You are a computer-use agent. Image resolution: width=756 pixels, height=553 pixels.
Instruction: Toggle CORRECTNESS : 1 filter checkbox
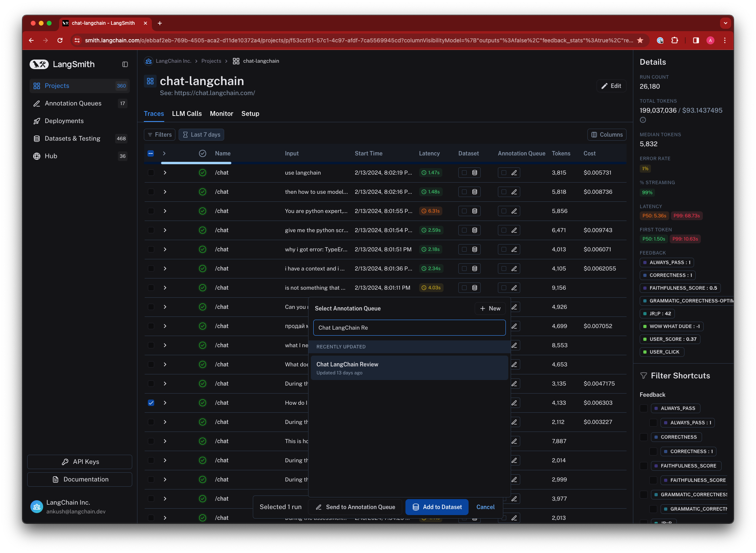[x=653, y=452]
